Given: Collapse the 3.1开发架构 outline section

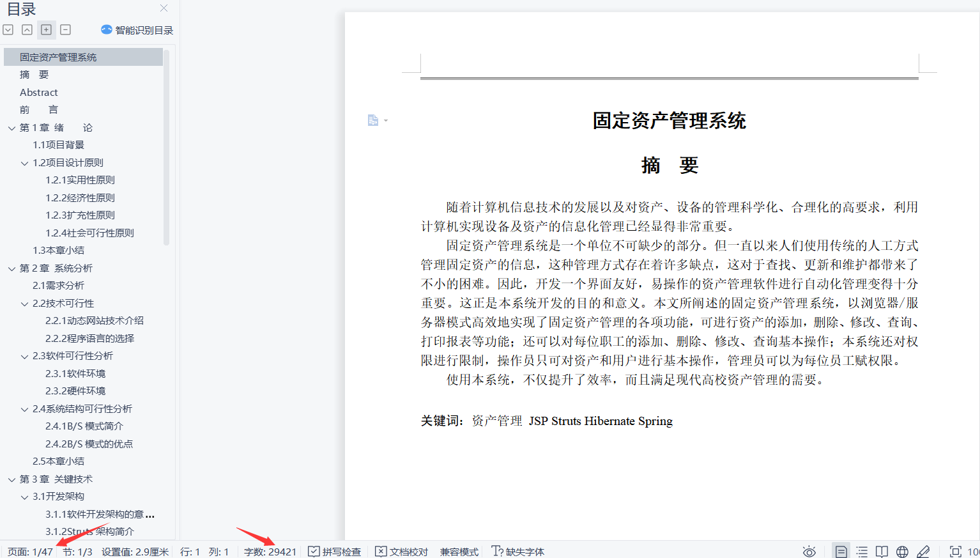Looking at the screenshot, I should coord(24,497).
